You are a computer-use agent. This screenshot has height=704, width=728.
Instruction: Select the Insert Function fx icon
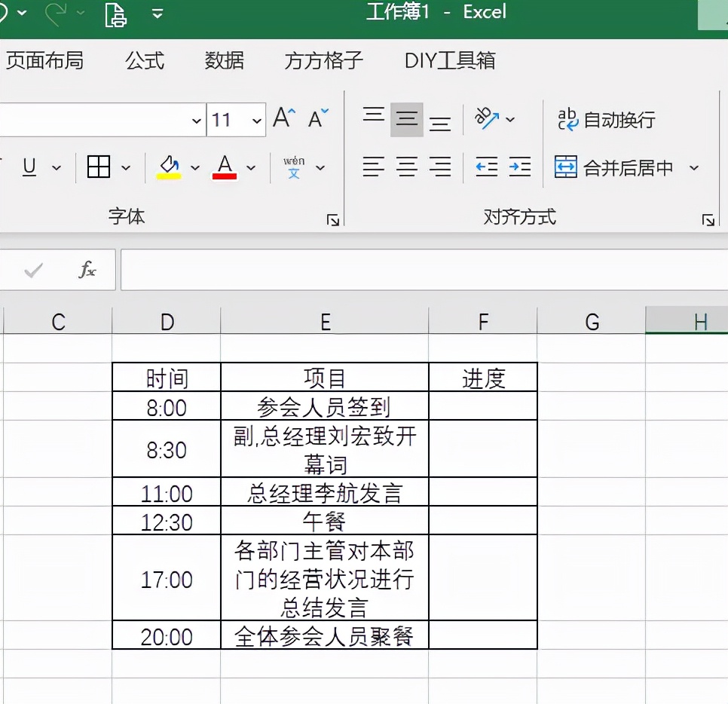[88, 269]
